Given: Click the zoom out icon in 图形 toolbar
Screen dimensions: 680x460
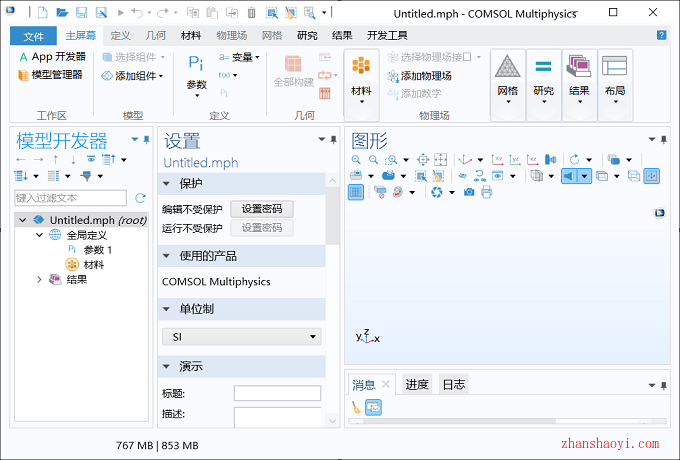Looking at the screenshot, I should coord(373,160).
